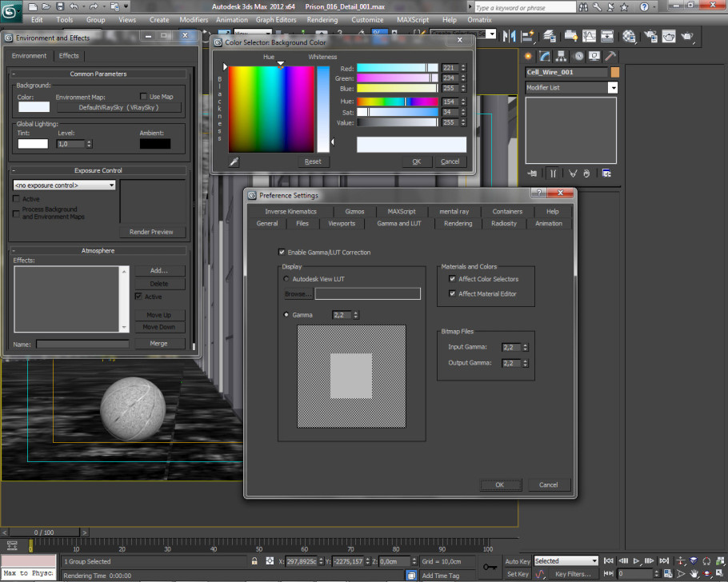Toggle Active checkbox under Exposure Control
The height and width of the screenshot is (582, 728).
coord(16,198)
